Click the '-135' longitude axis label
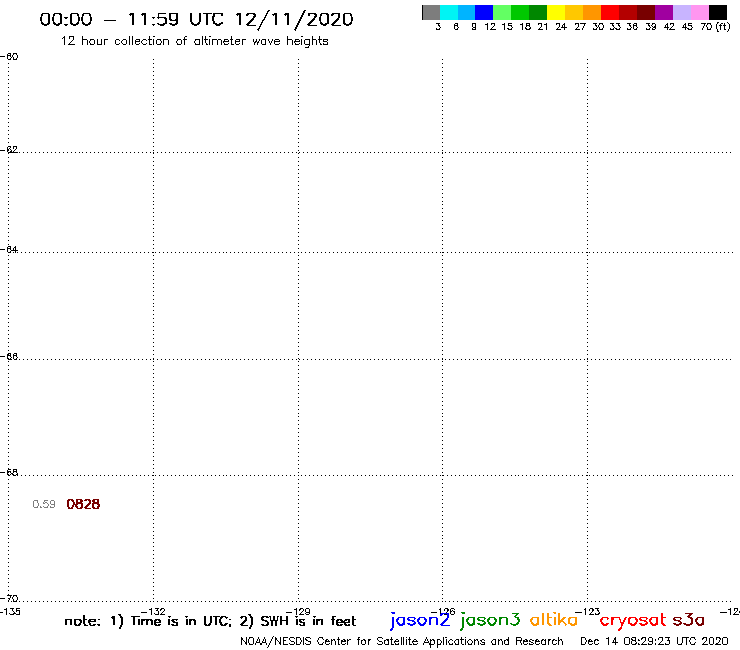The image size is (740, 650). pos(10,612)
